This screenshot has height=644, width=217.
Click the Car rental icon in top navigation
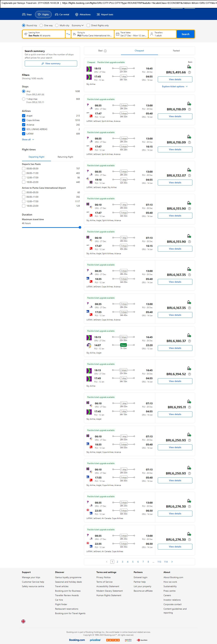[57, 14]
